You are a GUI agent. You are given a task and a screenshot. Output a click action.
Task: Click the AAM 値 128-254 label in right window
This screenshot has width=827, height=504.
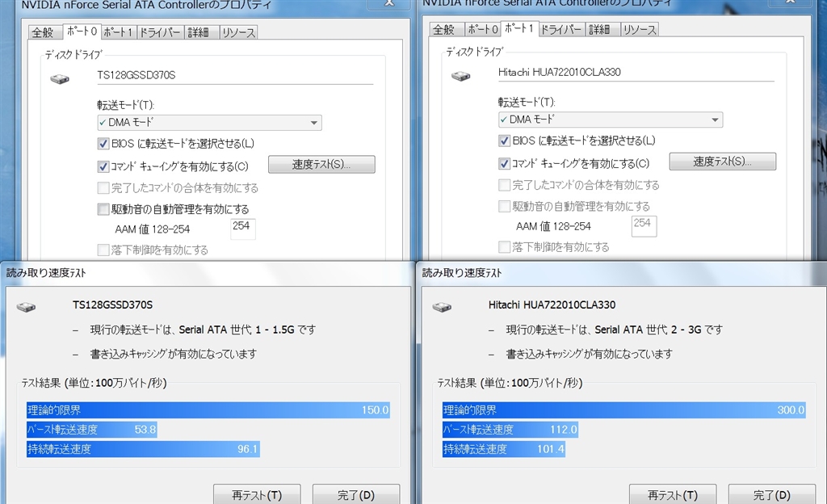[553, 227]
